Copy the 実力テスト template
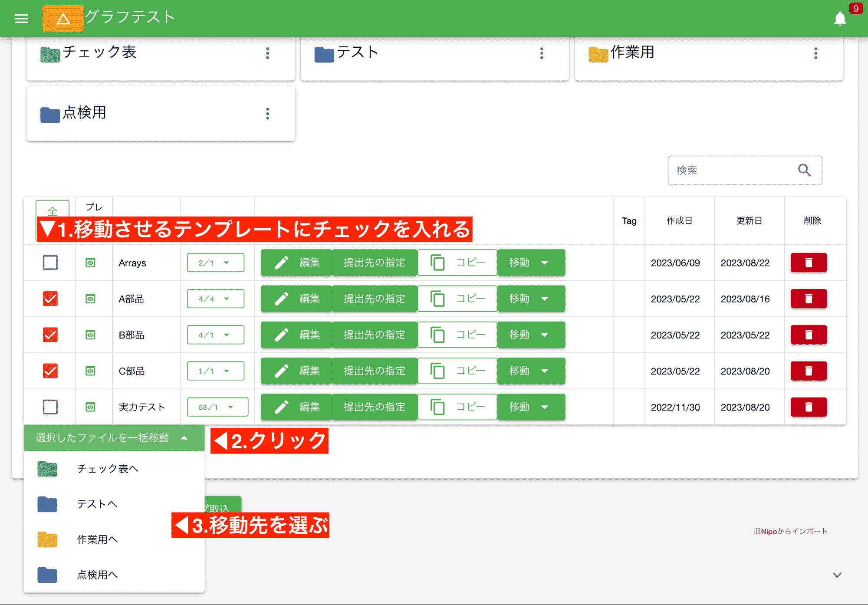The image size is (868, 605). tap(457, 407)
